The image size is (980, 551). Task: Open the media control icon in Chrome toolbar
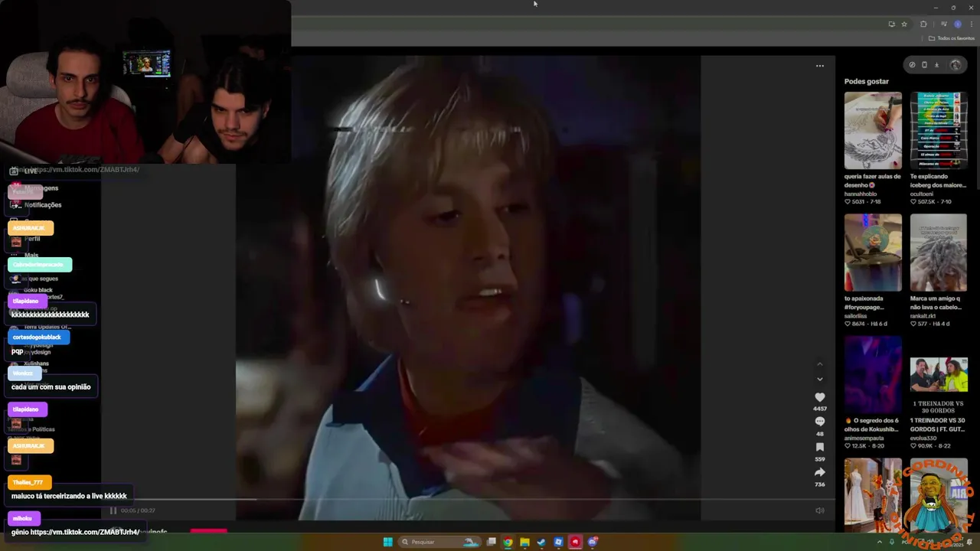[x=943, y=24]
